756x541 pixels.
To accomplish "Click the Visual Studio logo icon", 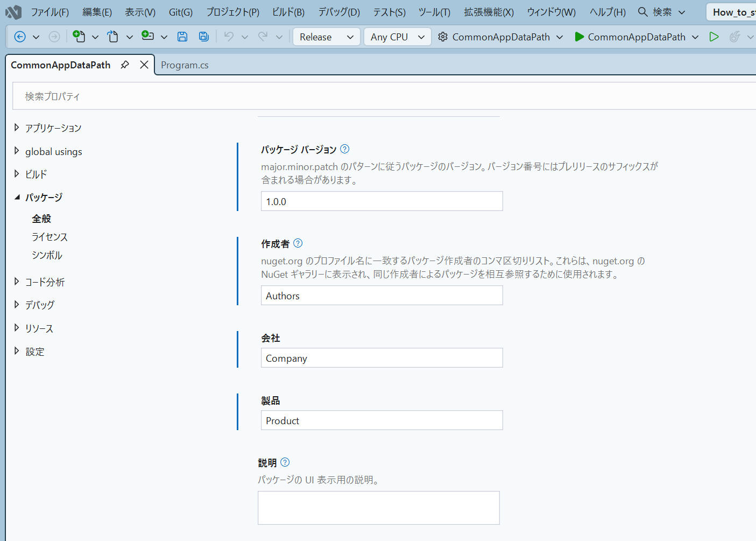I will [x=13, y=12].
